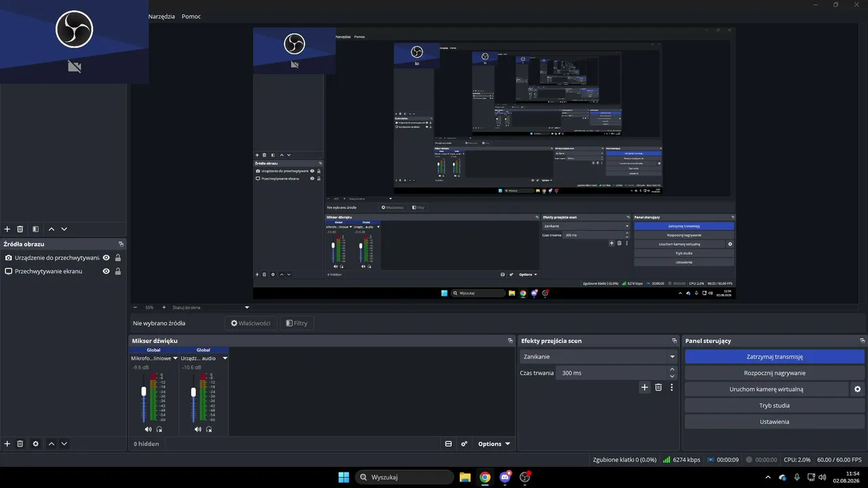Delete the selected source with the sources trash icon
Screen dimensions: 868x488
pyautogui.click(x=20, y=444)
